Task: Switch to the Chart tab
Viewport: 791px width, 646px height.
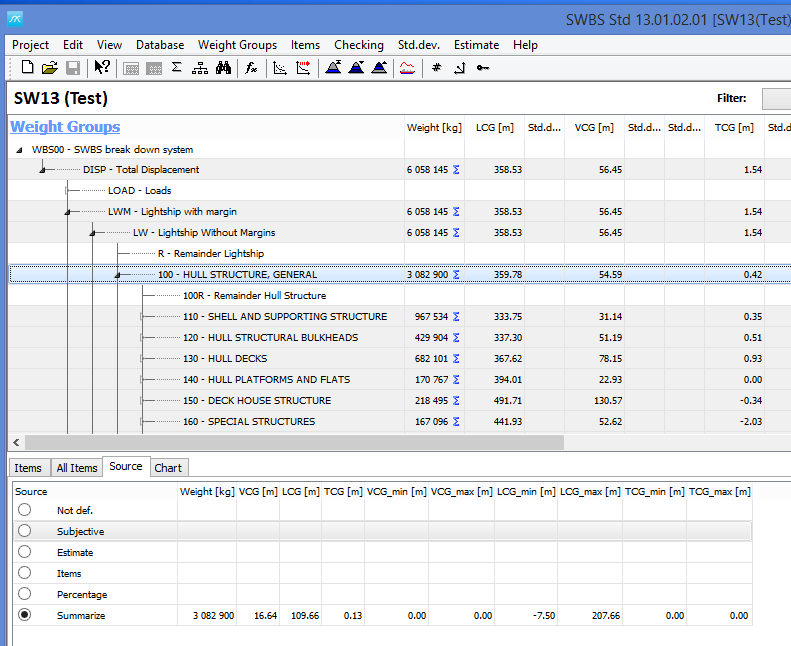Action: click(168, 467)
